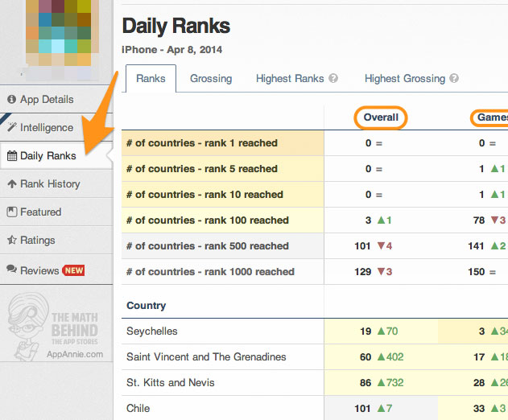Switch to the Ranks tab
This screenshot has width=508, height=420.
pos(151,79)
